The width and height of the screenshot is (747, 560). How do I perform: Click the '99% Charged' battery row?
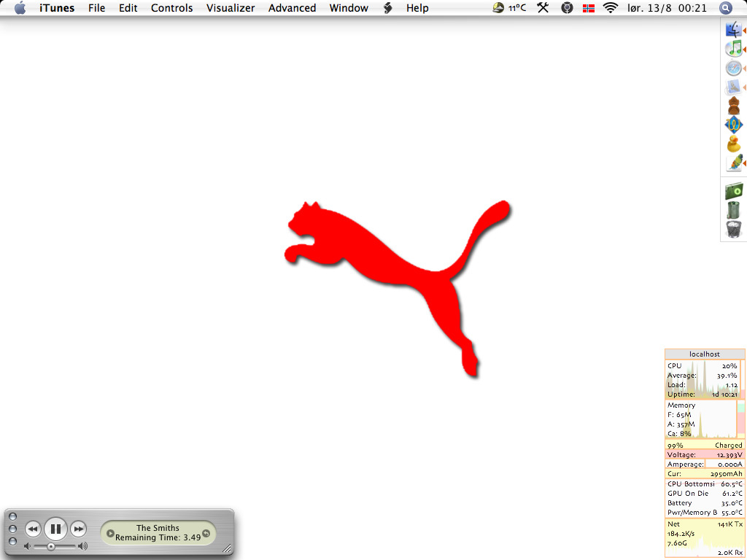pyautogui.click(x=705, y=446)
